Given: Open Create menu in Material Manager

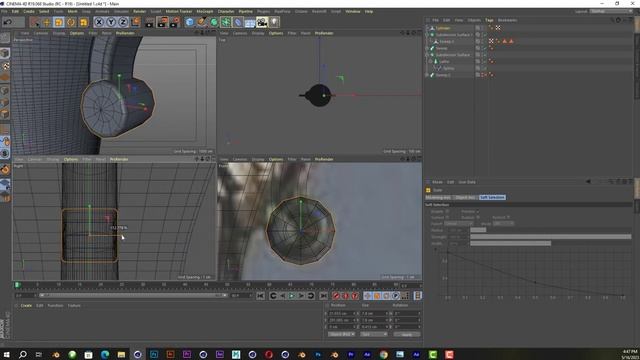Looking at the screenshot, I should click(26, 306).
